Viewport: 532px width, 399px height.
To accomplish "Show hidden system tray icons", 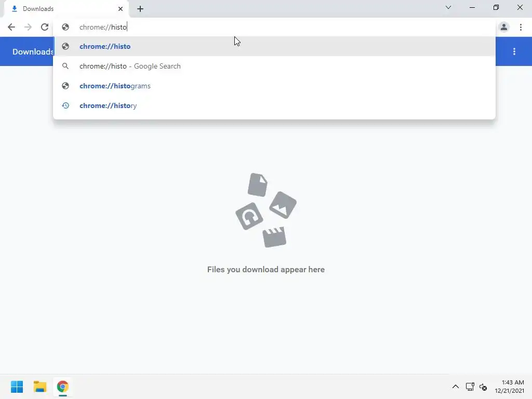I will [x=455, y=387].
